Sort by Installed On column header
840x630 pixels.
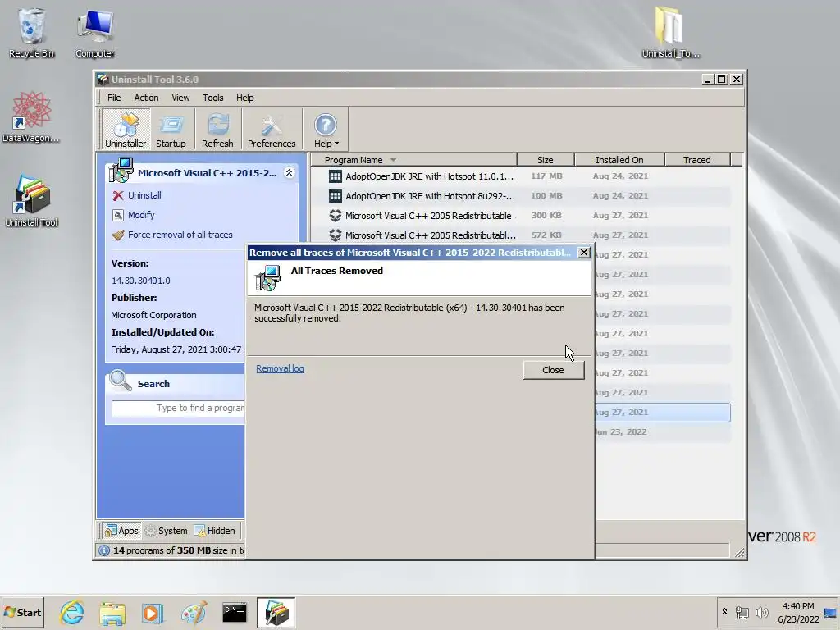pyautogui.click(x=619, y=160)
